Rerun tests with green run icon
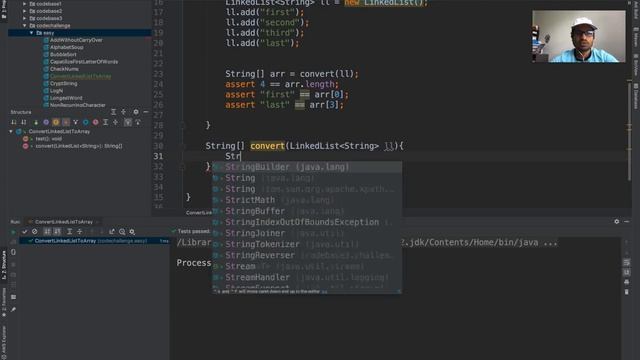The image size is (640, 360). tap(13, 231)
